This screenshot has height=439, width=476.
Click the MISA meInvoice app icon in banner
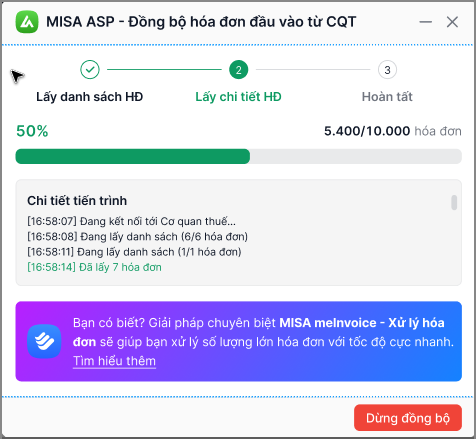pyautogui.click(x=44, y=341)
